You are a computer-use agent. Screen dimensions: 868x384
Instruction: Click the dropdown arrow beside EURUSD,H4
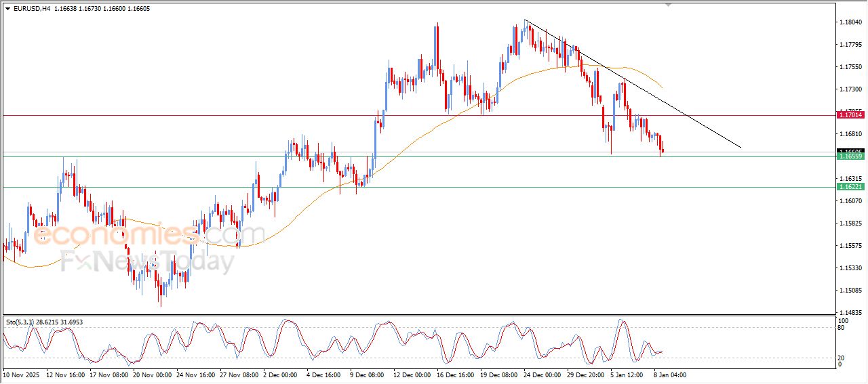tap(7, 8)
